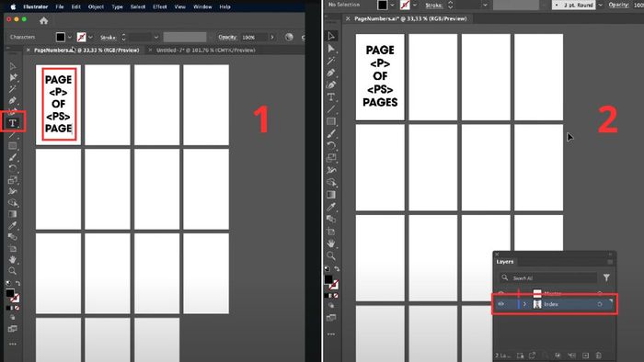This screenshot has height=362, width=644.
Task: Select the Zoom tool in right window
Action: (331, 255)
